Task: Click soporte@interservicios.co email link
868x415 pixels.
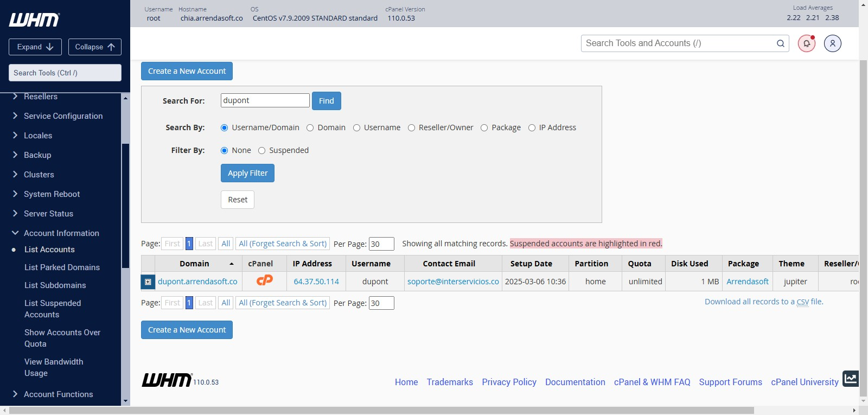Action: [x=453, y=282]
